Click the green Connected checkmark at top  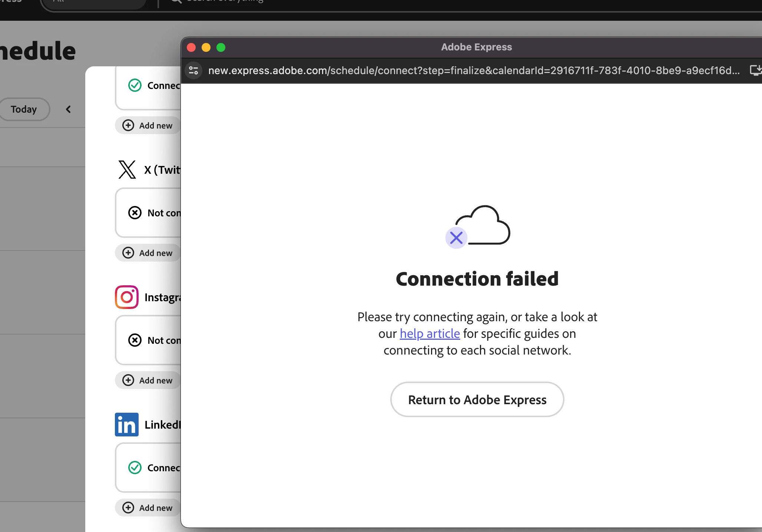tap(135, 85)
